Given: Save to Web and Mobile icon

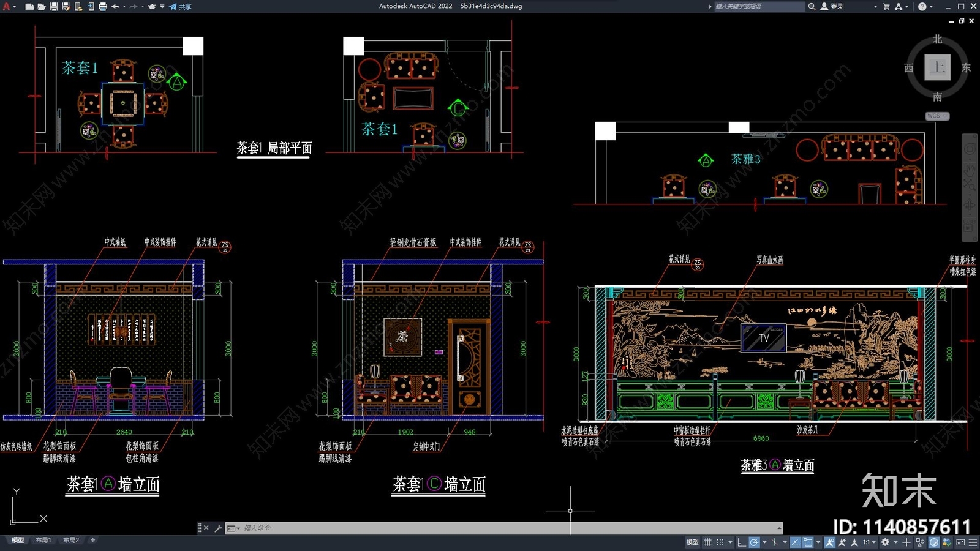Looking at the screenshot, I should 91,6.
